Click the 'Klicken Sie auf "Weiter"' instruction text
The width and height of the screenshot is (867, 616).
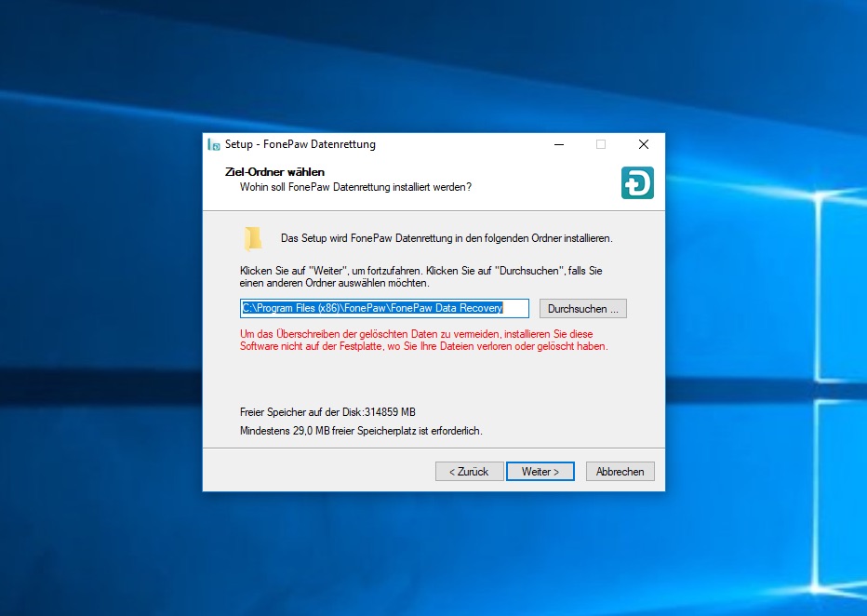coord(420,276)
